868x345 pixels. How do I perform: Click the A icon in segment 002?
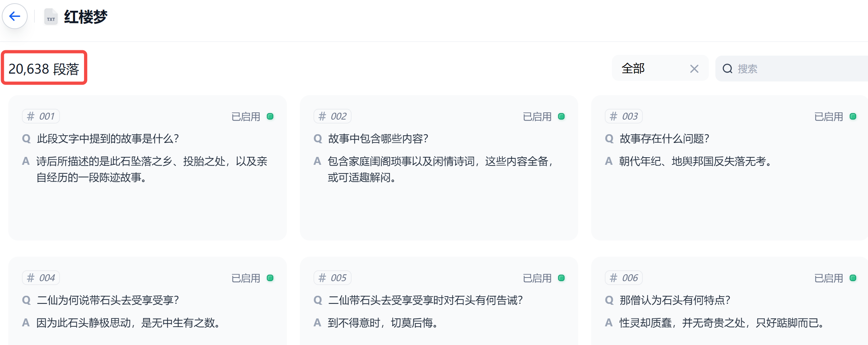coord(317,161)
